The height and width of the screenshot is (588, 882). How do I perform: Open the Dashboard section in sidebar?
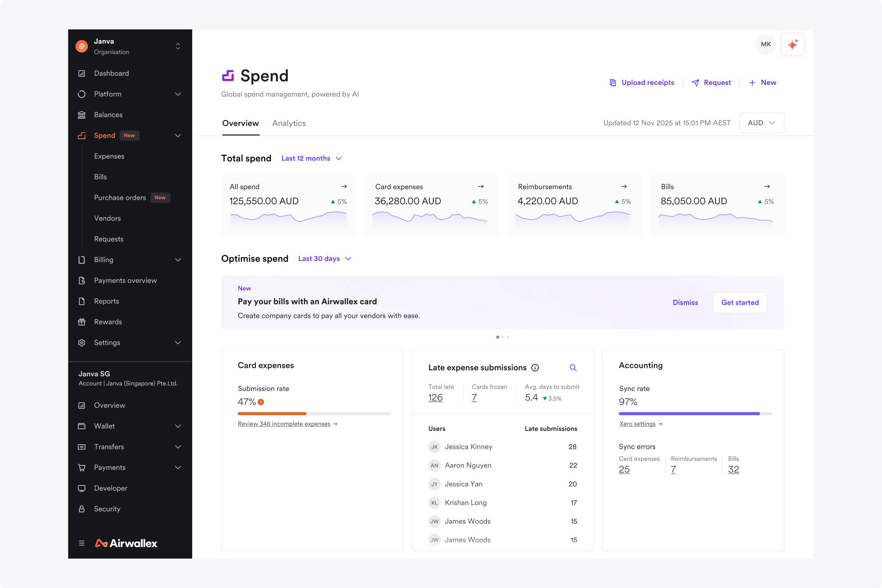111,73
